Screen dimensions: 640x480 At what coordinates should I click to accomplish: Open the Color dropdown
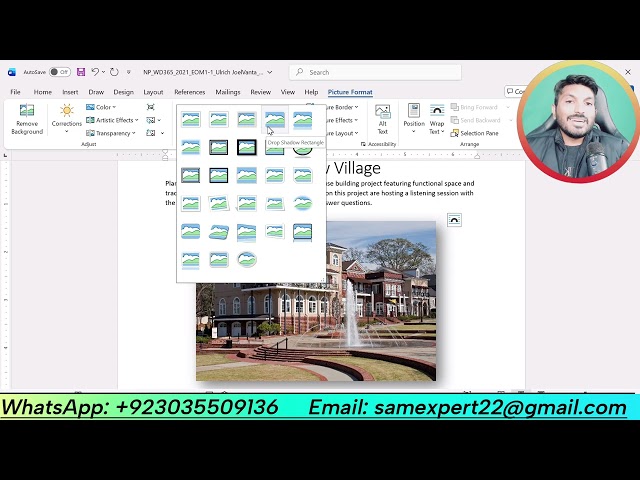(101, 107)
